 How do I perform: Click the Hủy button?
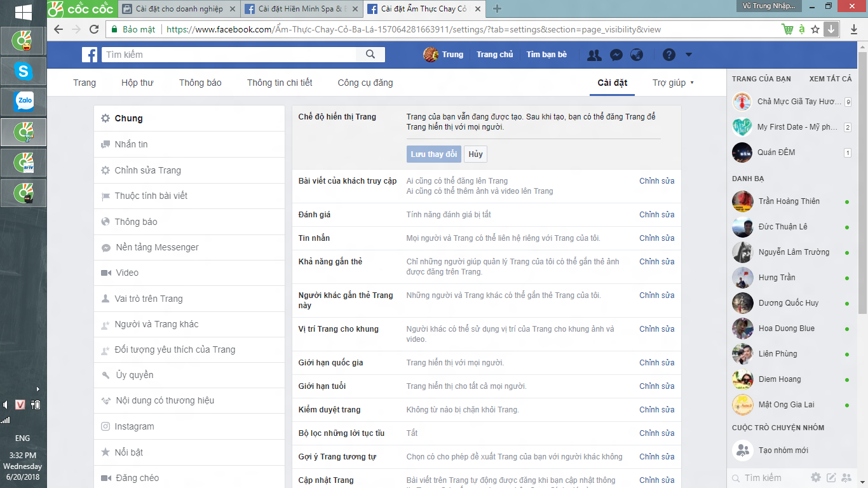coord(475,154)
